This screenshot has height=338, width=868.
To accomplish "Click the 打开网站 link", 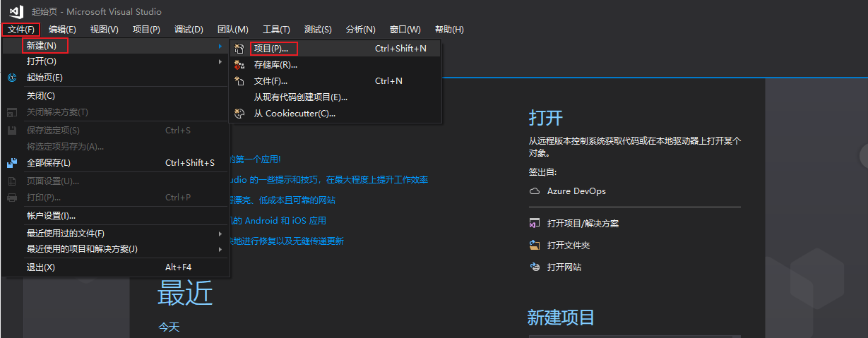I will pyautogui.click(x=564, y=267).
